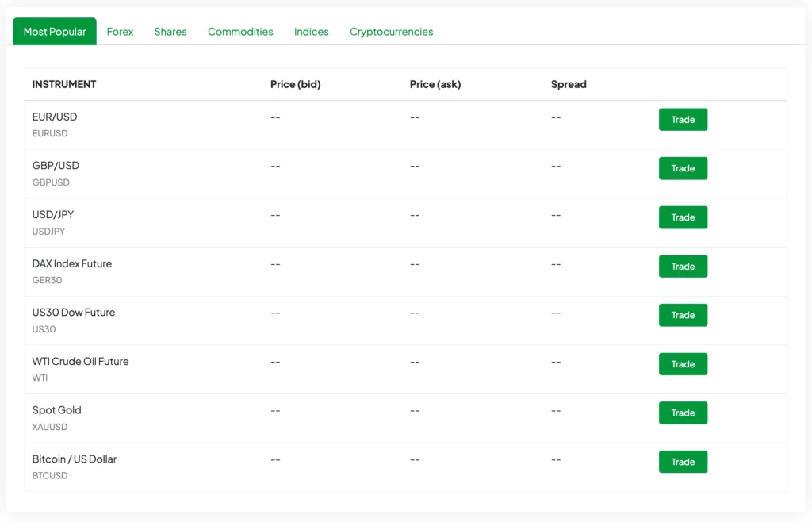812x522 pixels.
Task: Open the Forex tab
Action: point(120,32)
